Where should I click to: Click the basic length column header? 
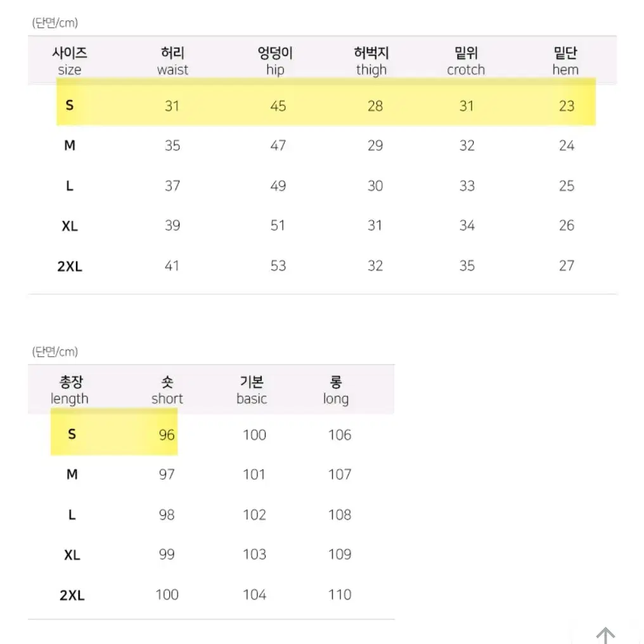point(252,390)
